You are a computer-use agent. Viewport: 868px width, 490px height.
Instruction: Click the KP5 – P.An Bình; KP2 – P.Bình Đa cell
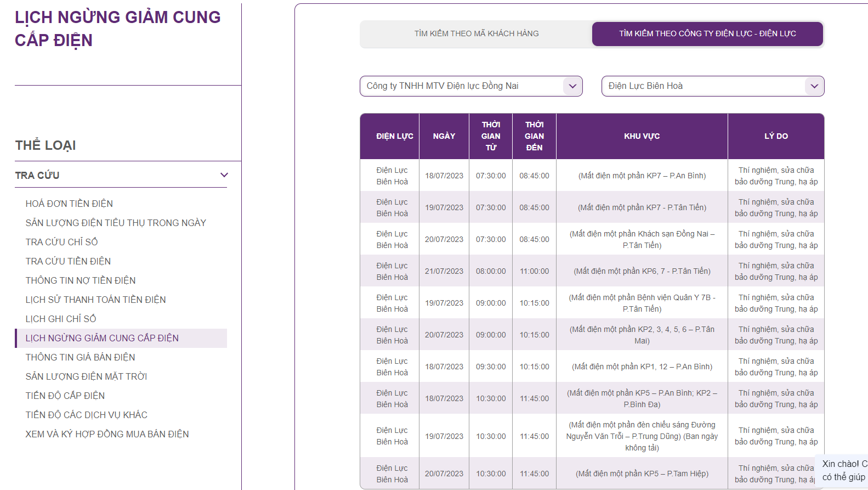[642, 398]
